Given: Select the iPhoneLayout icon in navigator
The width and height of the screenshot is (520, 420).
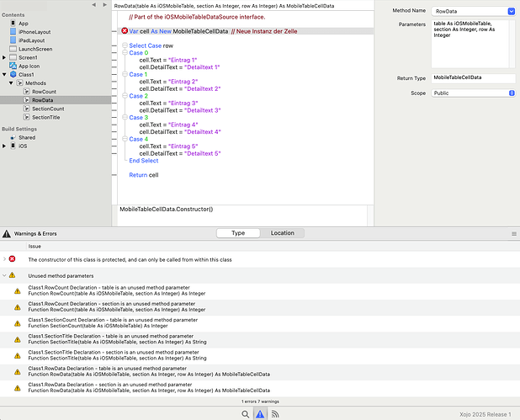Looking at the screenshot, I should 13,32.
